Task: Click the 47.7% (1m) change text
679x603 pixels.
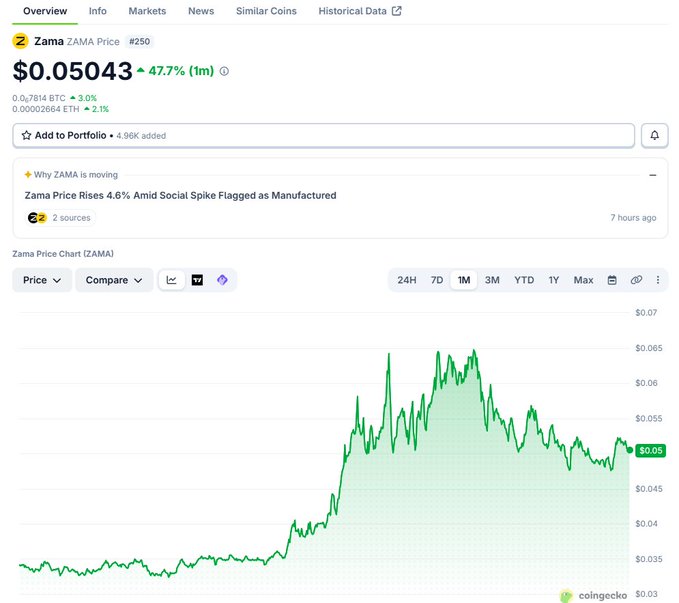Action: pos(181,71)
